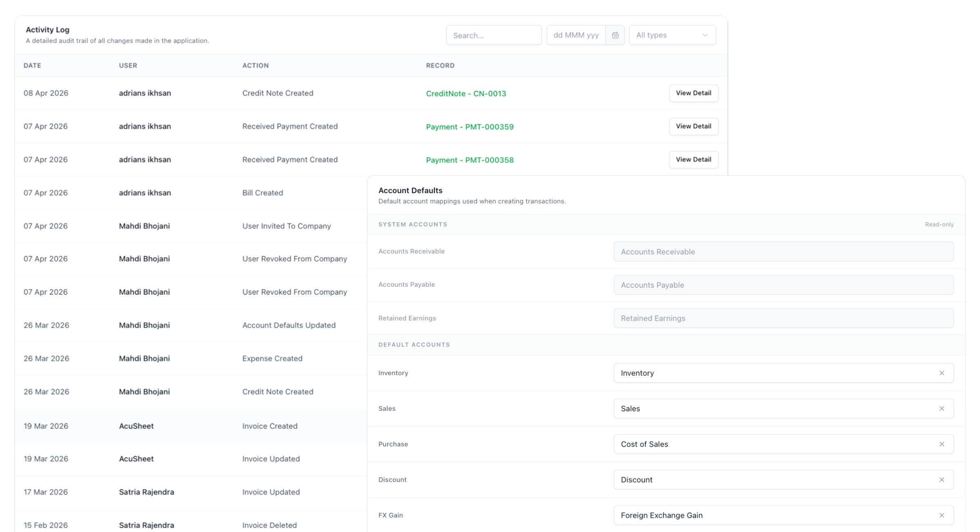Sort activity log by the DATE column

tap(32, 65)
